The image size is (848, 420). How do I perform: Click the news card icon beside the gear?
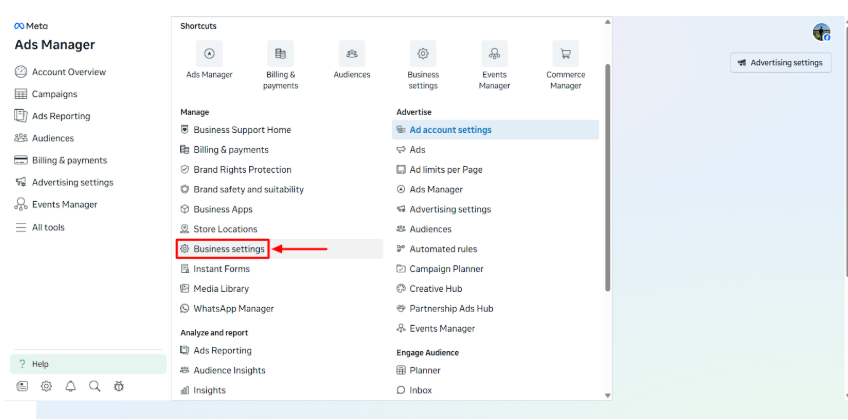coord(22,386)
